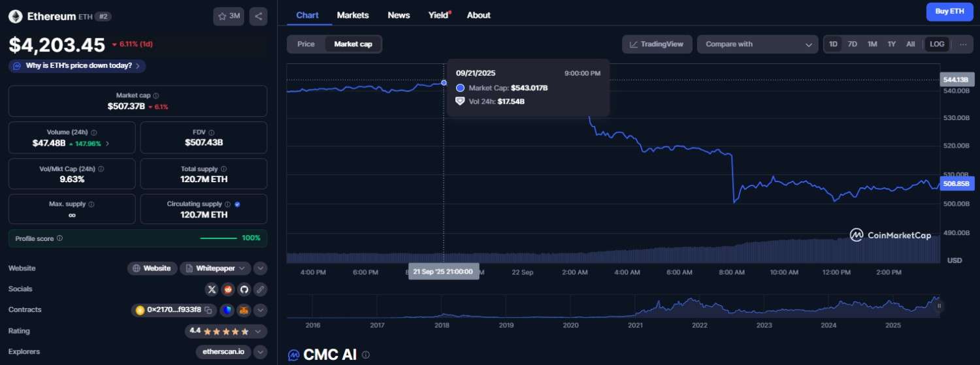980x365 pixels.
Task: Click the verified badge beside Circulating supply
Action: (237, 204)
